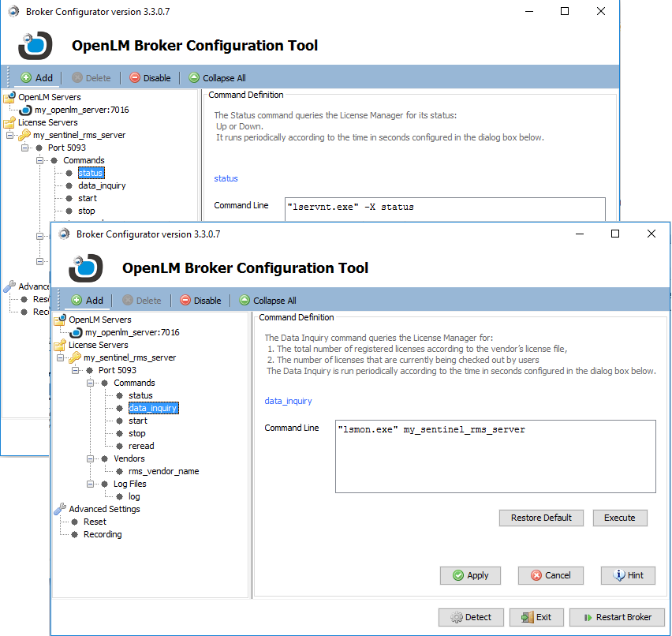Image resolution: width=672 pixels, height=636 pixels.
Task: Click the Execute button
Action: (619, 518)
